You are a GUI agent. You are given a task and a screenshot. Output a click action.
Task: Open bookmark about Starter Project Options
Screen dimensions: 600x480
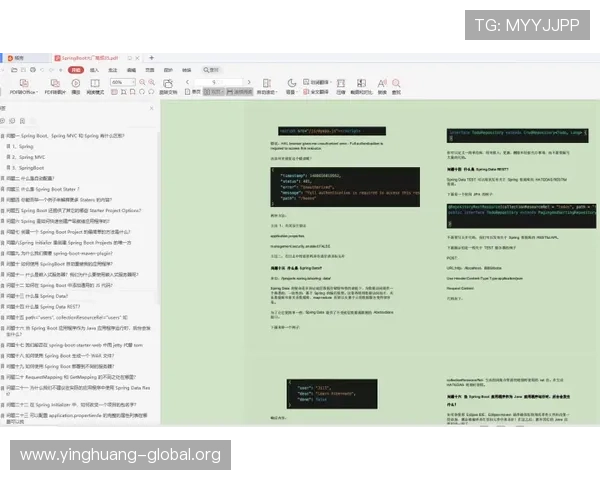coord(74,211)
